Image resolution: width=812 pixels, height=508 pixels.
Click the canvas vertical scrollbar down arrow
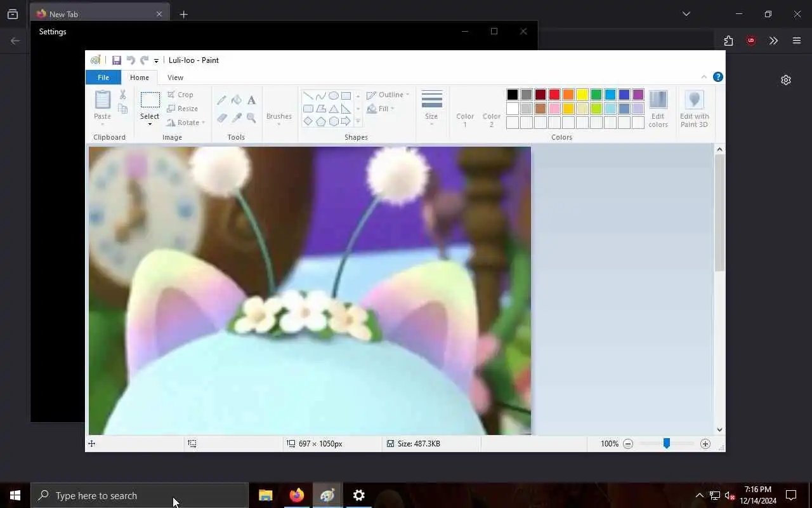[x=719, y=430]
